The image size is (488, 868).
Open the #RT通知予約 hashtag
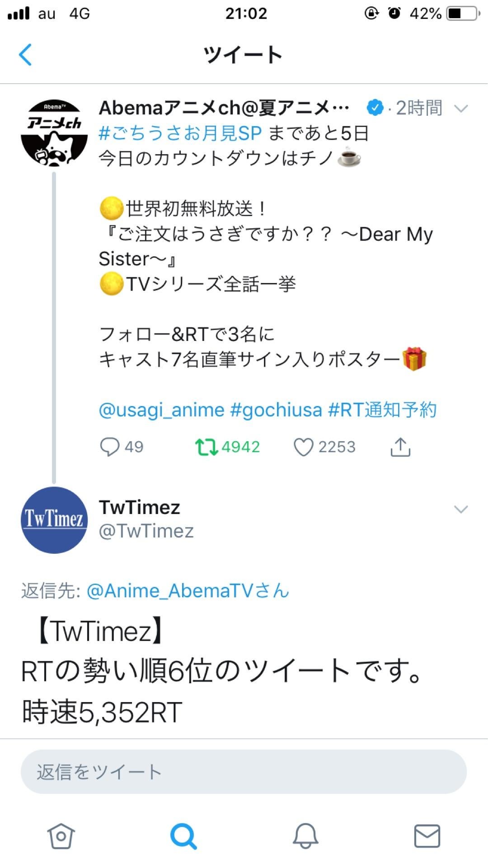(x=382, y=410)
